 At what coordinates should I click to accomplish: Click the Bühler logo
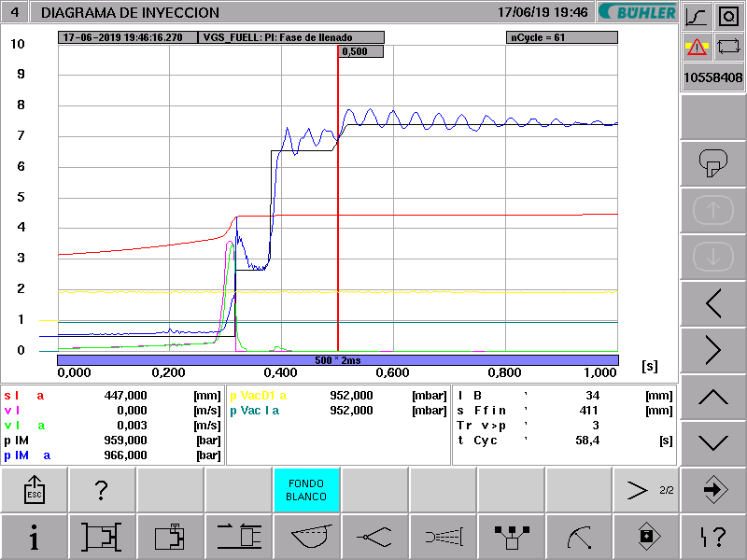point(637,12)
